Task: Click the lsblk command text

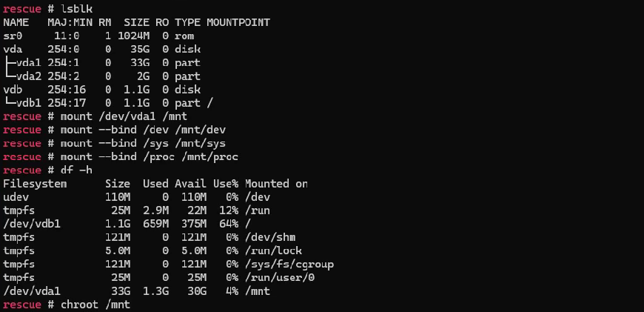Action: pyautogui.click(x=76, y=9)
